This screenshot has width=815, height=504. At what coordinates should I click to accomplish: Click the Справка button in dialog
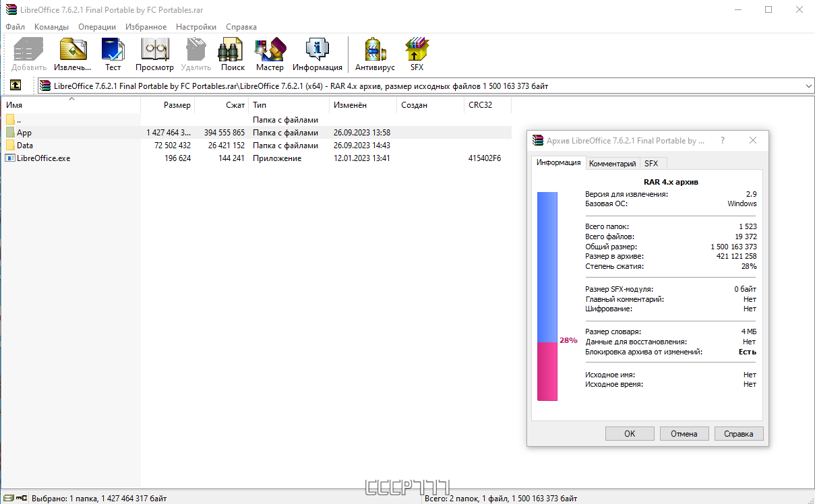[738, 434]
